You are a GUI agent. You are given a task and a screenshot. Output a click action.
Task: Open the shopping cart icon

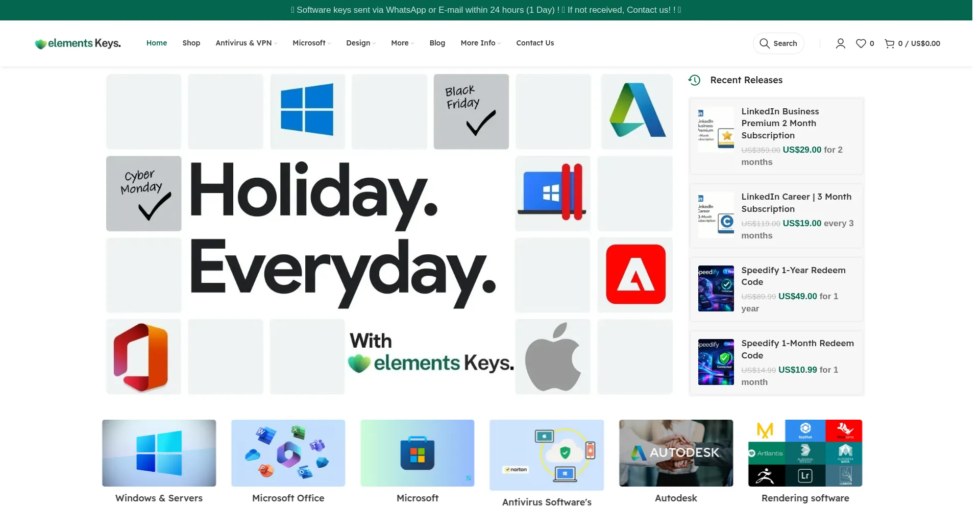coord(890,43)
